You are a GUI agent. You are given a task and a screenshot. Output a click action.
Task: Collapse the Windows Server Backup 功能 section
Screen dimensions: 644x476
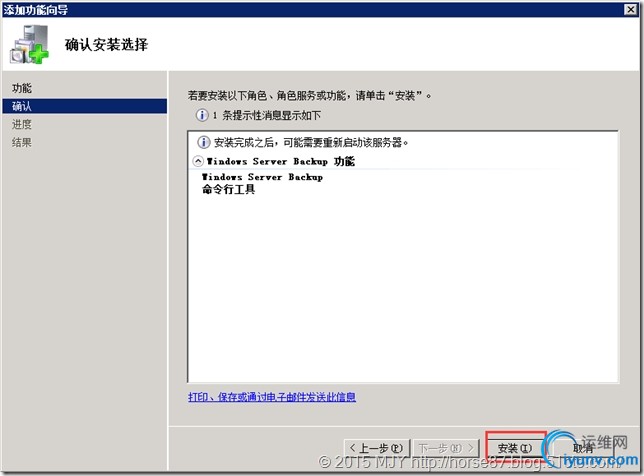tap(198, 161)
